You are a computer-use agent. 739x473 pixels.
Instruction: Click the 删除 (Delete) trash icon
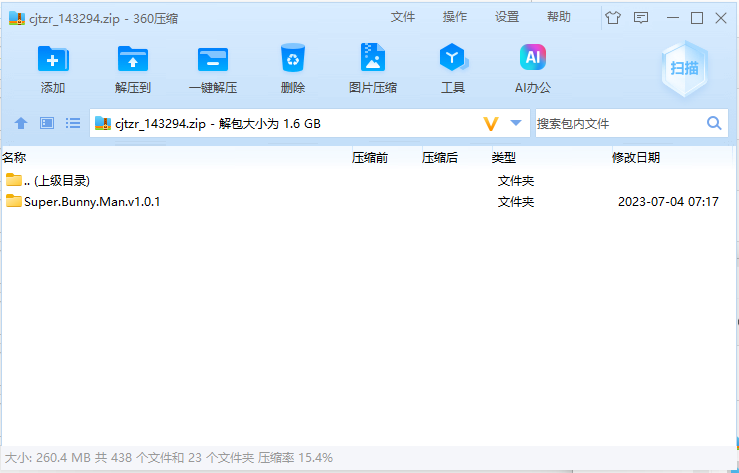293,57
